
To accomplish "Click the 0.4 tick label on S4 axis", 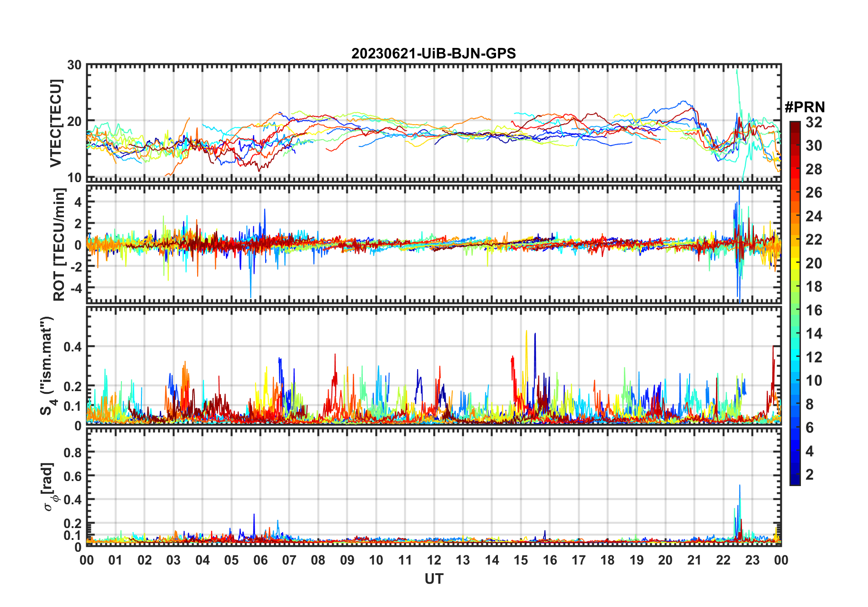I will click(x=73, y=347).
